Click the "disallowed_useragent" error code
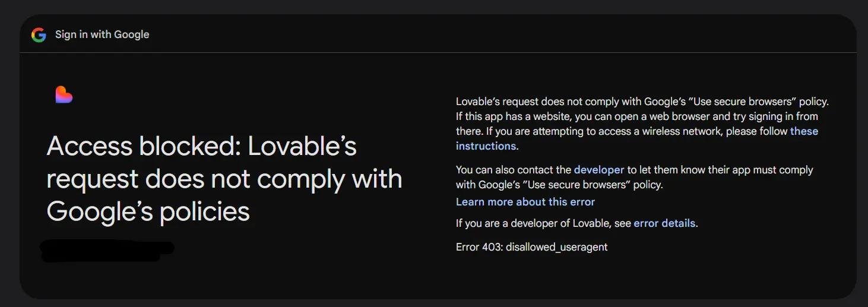 (x=557, y=246)
